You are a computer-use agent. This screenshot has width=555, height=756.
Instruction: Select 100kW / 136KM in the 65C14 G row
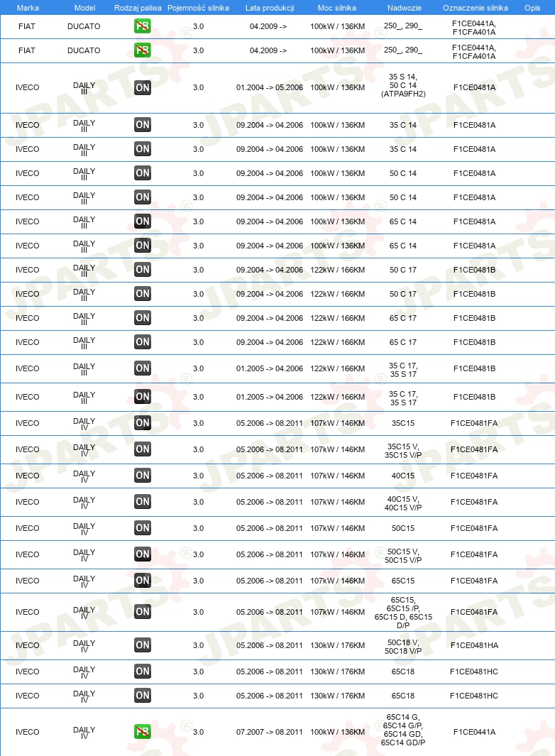pos(338,732)
